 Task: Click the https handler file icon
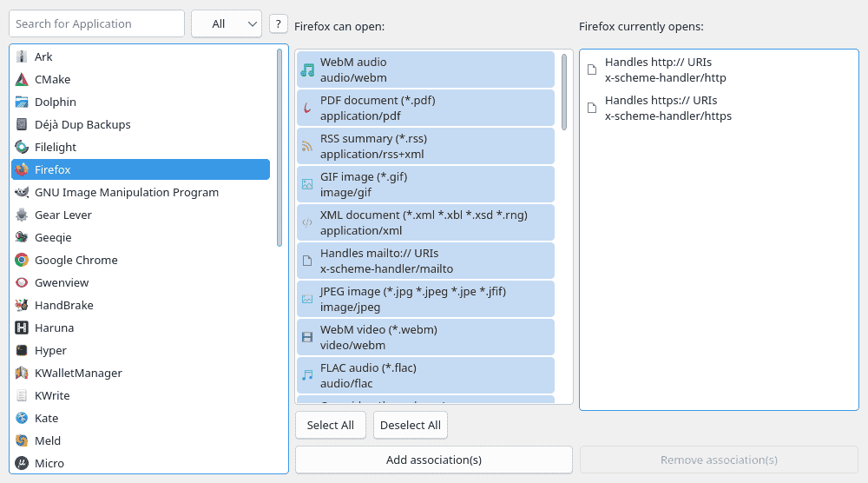(592, 108)
